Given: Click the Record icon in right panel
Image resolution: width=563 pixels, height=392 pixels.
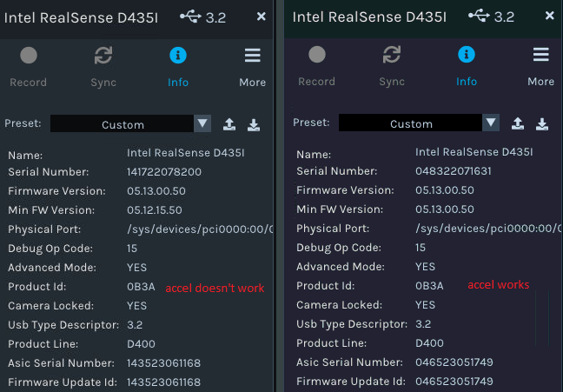Looking at the screenshot, I should 317,55.
